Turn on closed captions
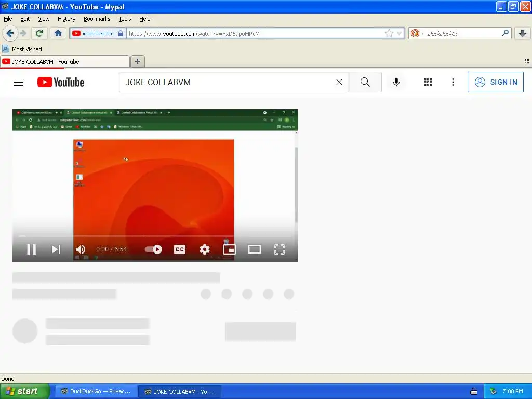The image size is (532, 399). click(x=179, y=249)
